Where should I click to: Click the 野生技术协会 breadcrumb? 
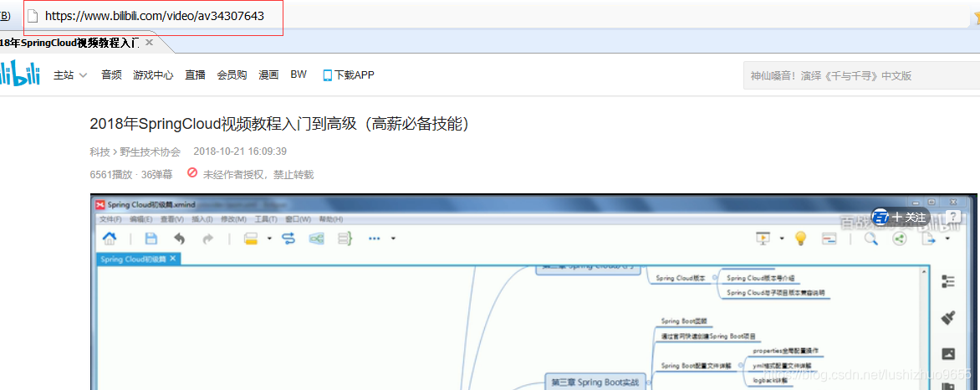(x=150, y=151)
